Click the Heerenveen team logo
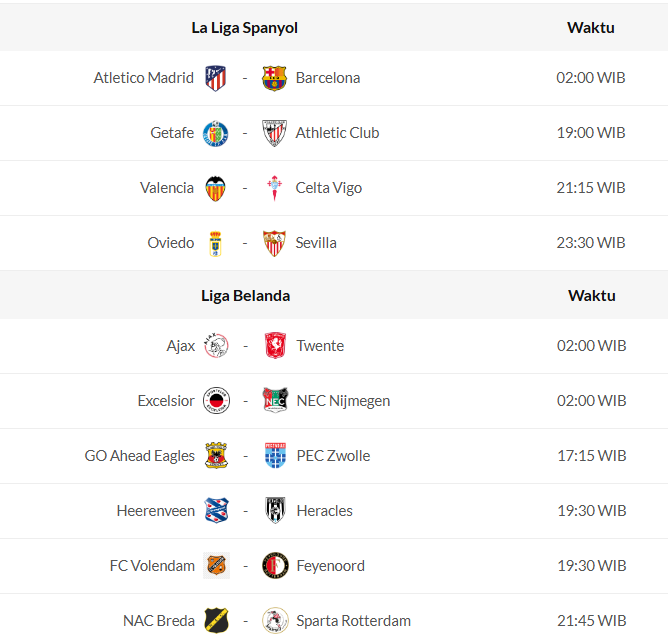 (x=216, y=511)
